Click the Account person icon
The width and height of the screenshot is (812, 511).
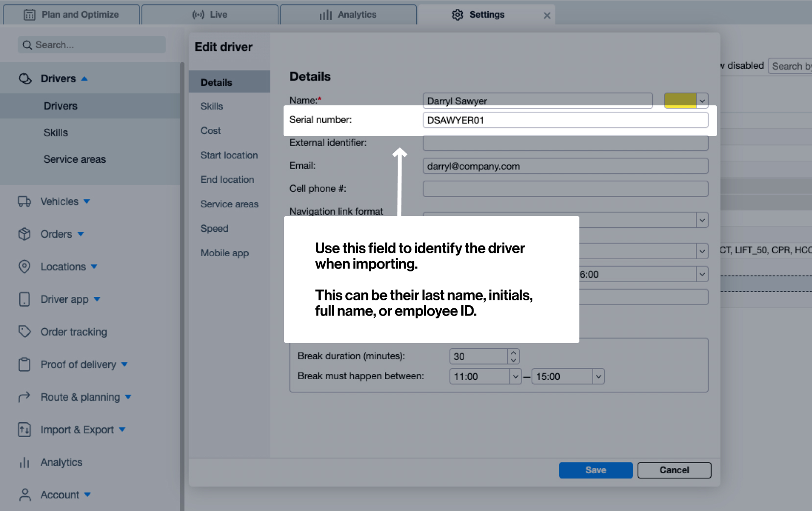coord(24,495)
